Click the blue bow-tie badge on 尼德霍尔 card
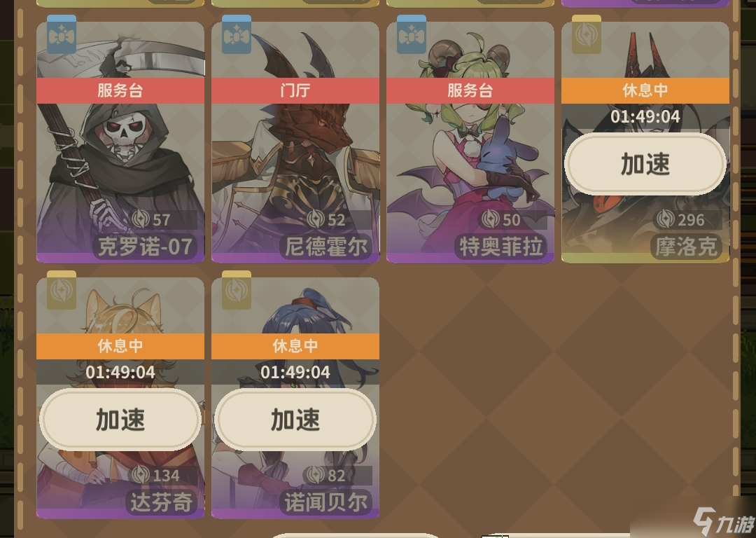The width and height of the screenshot is (756, 538). (237, 34)
